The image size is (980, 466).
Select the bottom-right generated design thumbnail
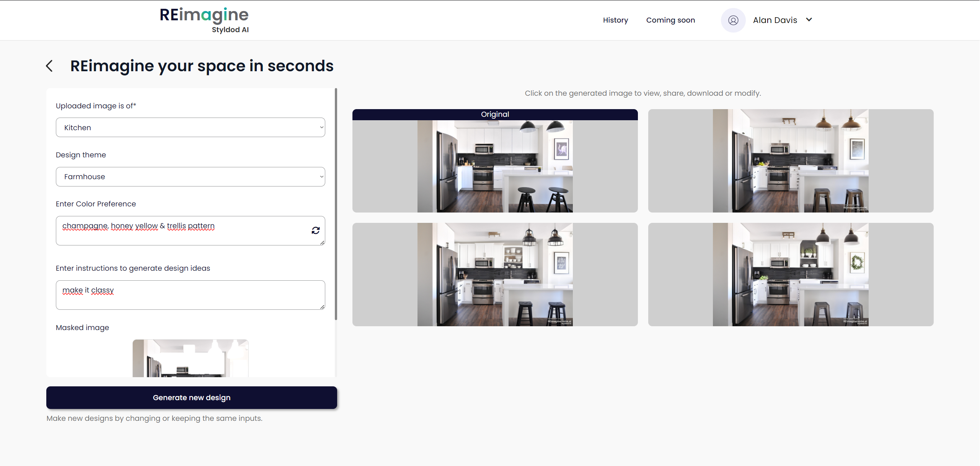791,274
